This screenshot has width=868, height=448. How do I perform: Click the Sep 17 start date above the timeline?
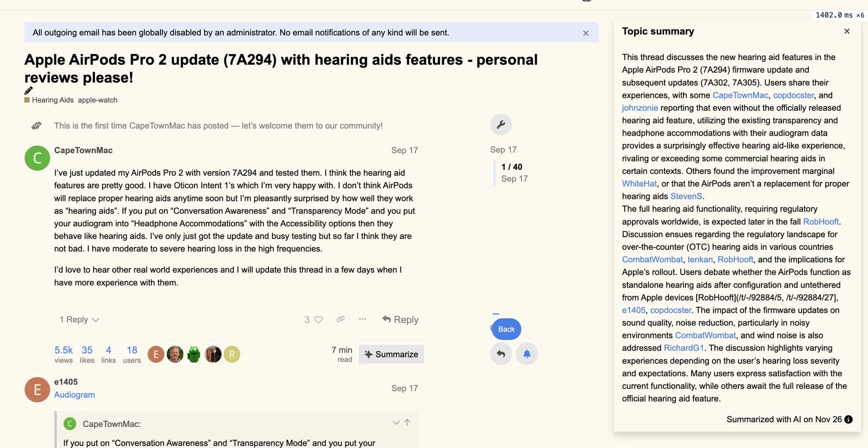(x=503, y=150)
